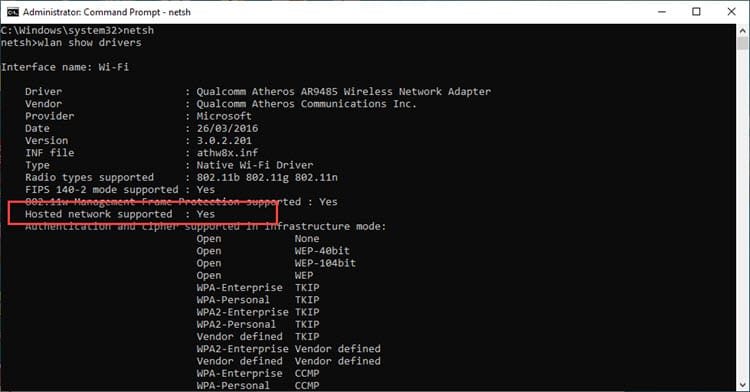Maximize the Command Prompt window
750x392 pixels.
point(696,12)
